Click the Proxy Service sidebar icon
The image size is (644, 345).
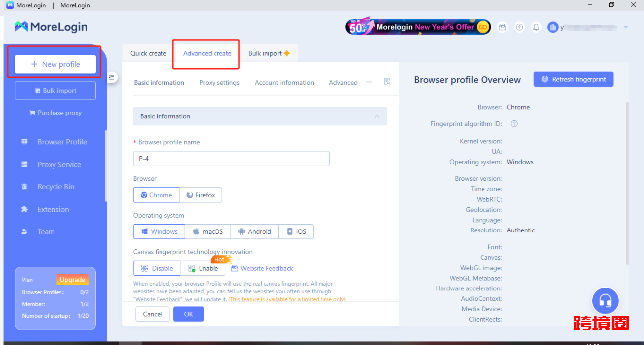tap(24, 165)
